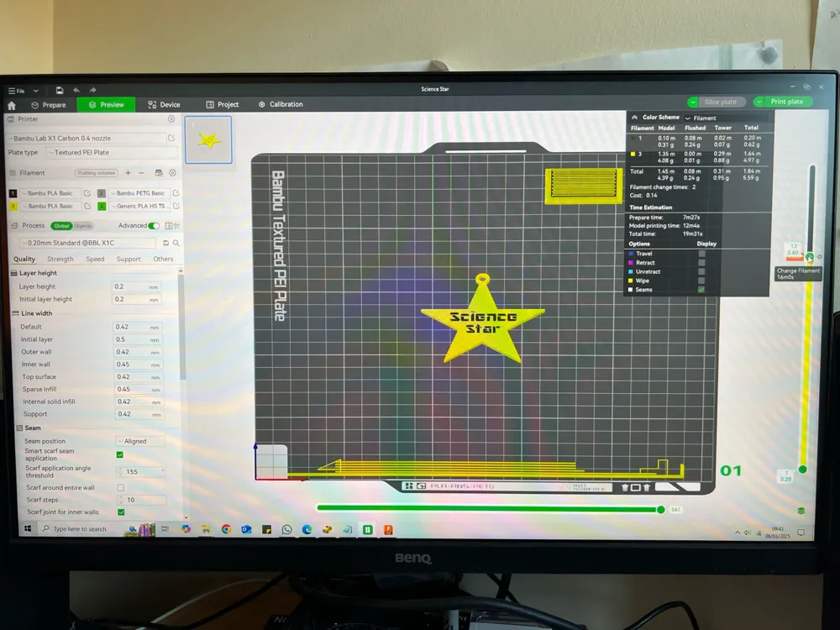Open Plate type dropdown Textured PEI Plate

point(112,153)
